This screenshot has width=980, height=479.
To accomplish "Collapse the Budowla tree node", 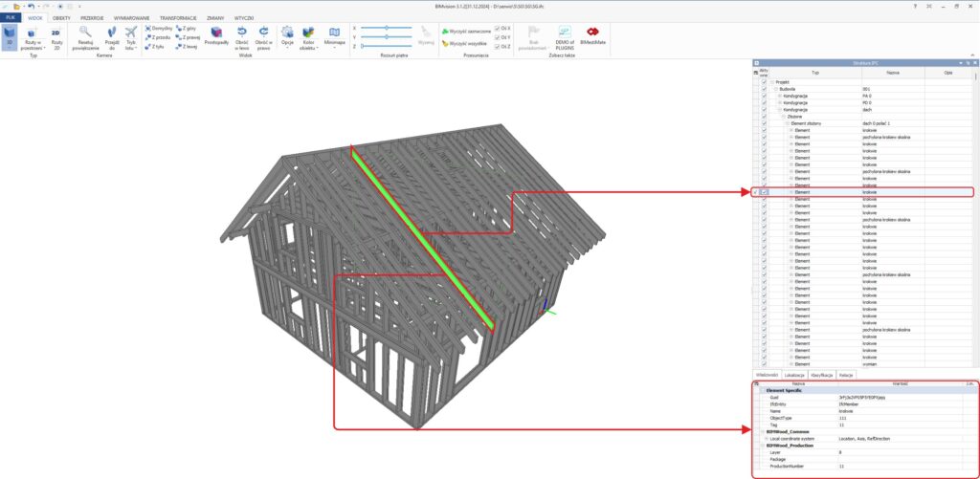I will tap(776, 89).
